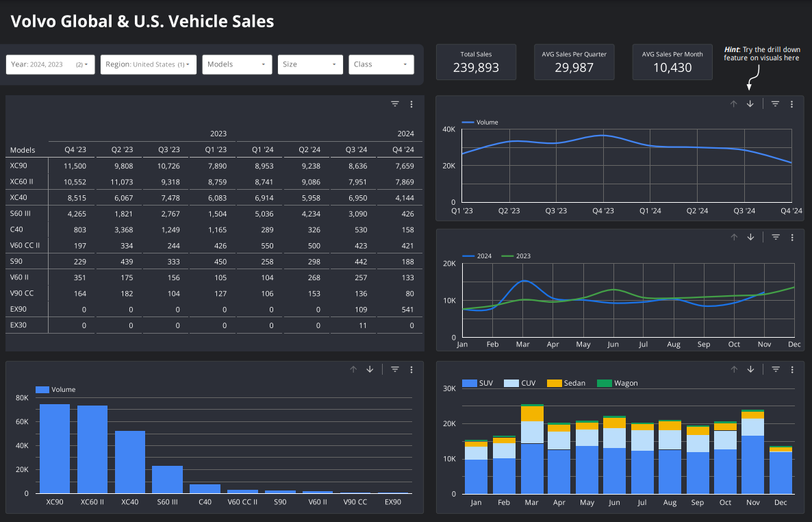Click the AVG Sales Per Month scorecard
The image size is (812, 522).
672,62
